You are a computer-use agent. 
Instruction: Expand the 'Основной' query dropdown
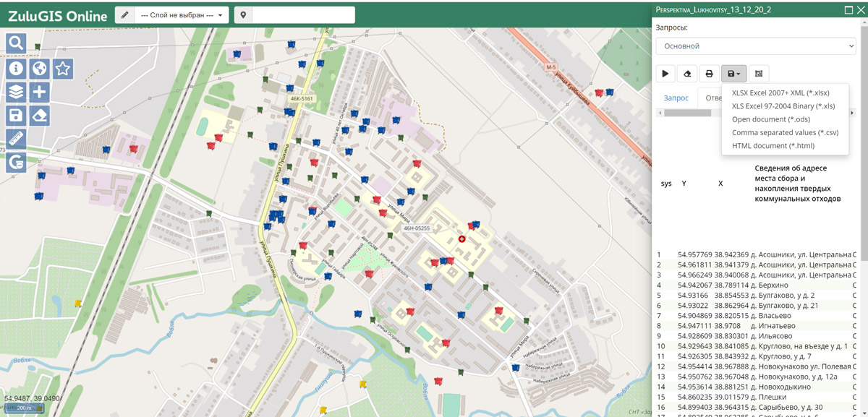tap(755, 46)
